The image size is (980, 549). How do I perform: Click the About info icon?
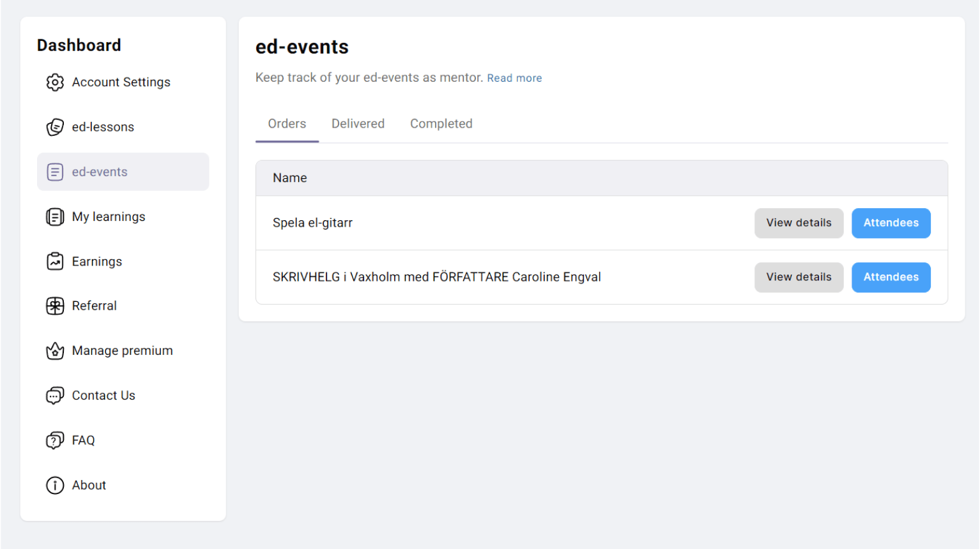click(55, 485)
